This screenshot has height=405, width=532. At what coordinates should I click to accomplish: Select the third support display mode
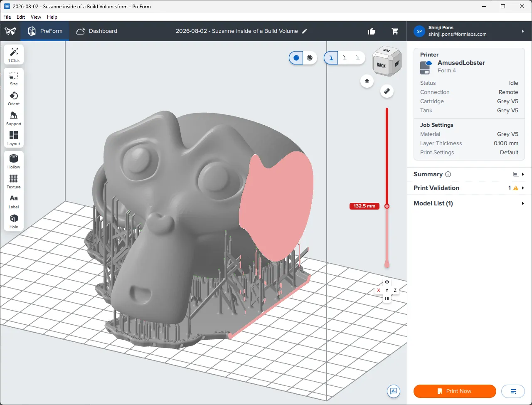pyautogui.click(x=358, y=58)
